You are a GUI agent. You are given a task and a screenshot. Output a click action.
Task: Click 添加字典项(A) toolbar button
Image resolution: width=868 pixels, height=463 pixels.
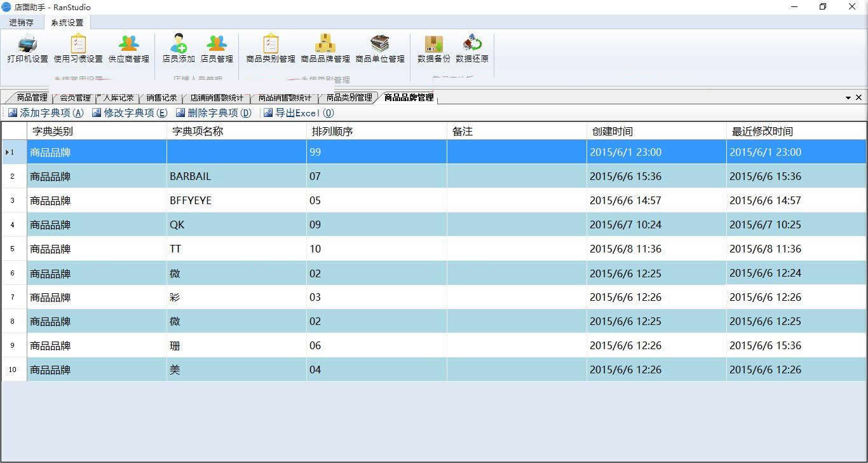click(x=46, y=113)
